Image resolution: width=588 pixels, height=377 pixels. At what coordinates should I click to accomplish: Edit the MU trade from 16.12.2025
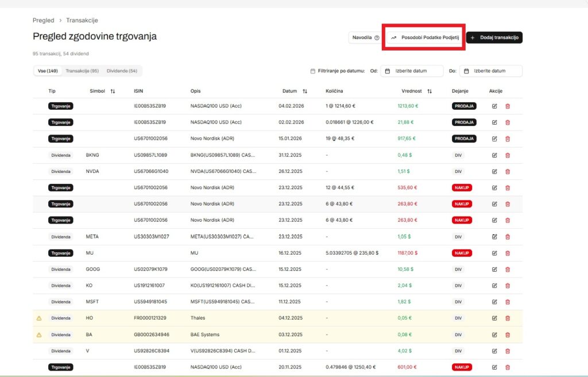pos(494,253)
